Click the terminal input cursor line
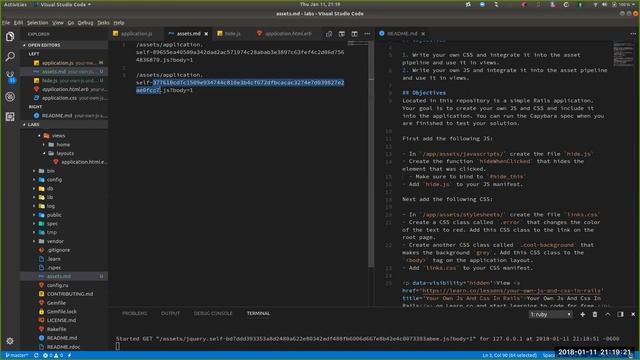Screen dimensions: 640x360 (x=118, y=346)
